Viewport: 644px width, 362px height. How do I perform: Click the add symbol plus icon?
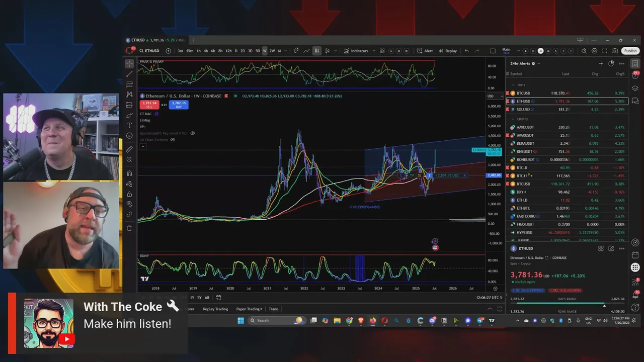[x=168, y=51]
